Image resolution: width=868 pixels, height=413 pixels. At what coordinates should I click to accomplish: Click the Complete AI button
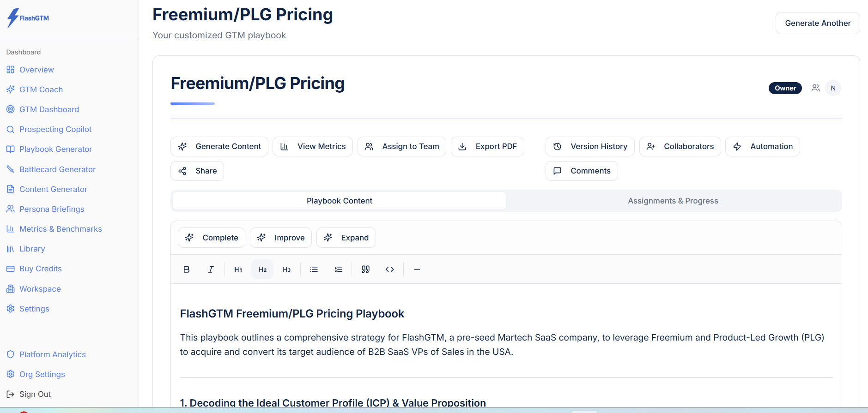tap(212, 238)
